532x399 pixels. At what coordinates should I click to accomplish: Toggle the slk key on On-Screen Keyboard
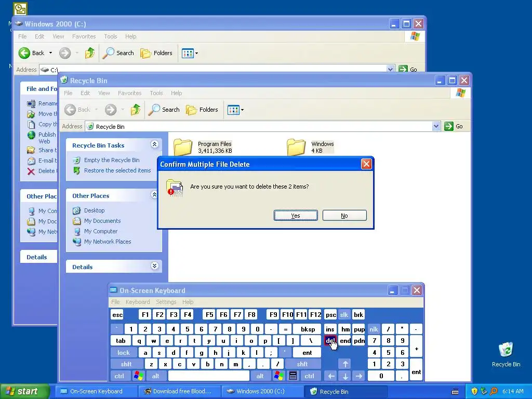pyautogui.click(x=344, y=315)
